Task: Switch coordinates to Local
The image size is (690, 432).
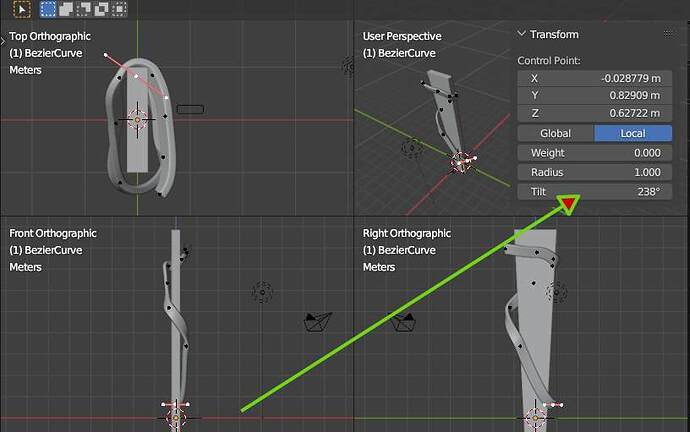Action: (x=633, y=133)
